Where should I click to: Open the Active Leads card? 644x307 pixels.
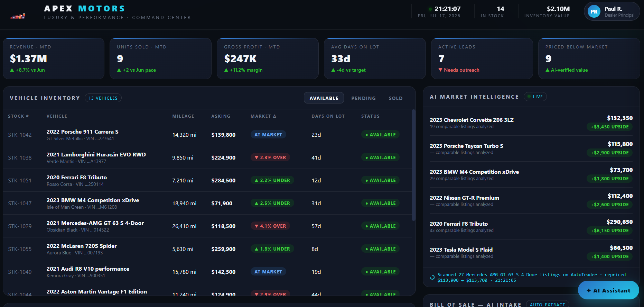coord(482,58)
